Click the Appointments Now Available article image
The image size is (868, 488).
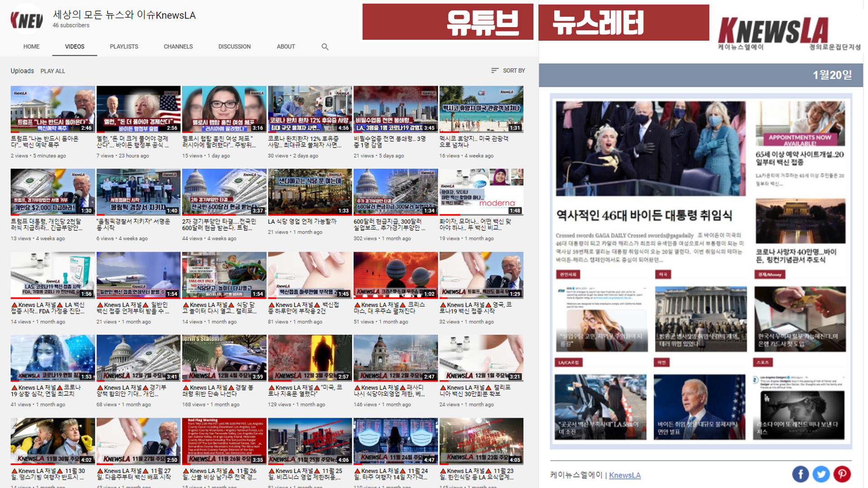pyautogui.click(x=800, y=124)
